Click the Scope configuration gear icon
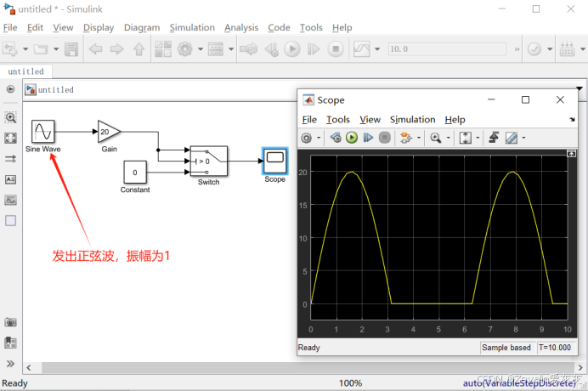Viewport: 588px width, 391px height. pos(307,138)
